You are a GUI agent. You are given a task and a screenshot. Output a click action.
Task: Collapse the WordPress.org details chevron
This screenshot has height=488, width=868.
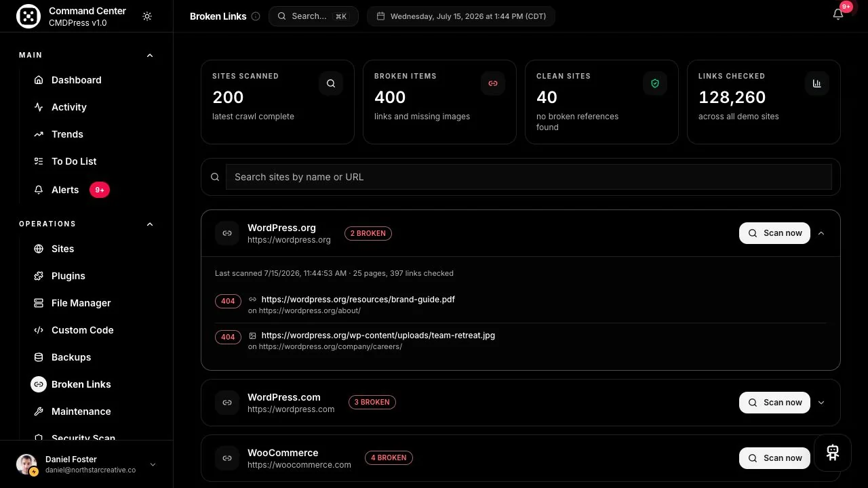click(x=821, y=233)
